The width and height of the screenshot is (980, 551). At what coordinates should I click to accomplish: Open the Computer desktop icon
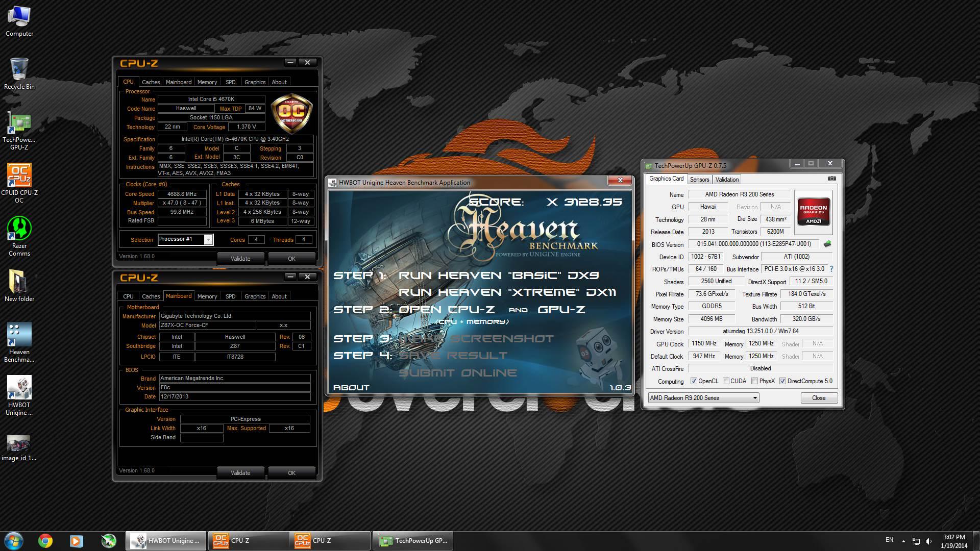tap(19, 21)
